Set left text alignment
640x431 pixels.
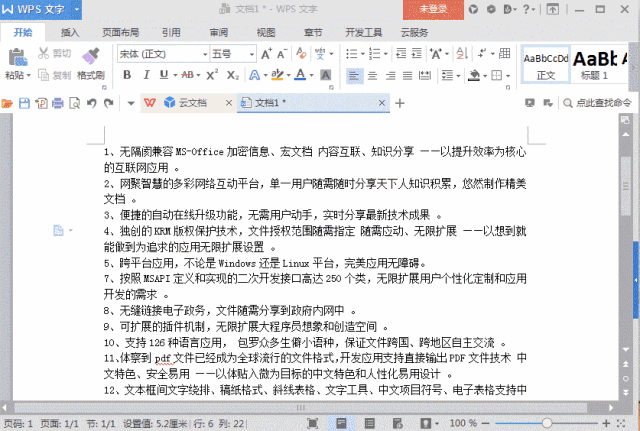tap(354, 76)
